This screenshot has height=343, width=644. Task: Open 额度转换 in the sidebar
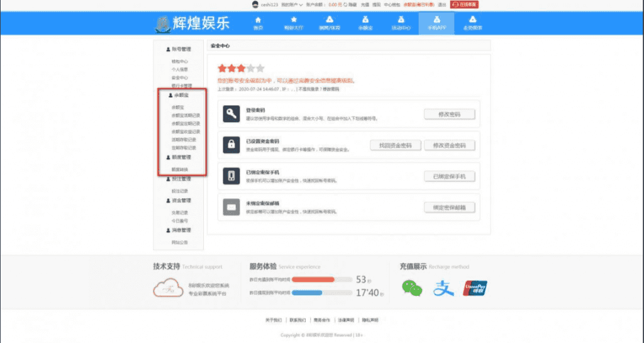pyautogui.click(x=179, y=169)
